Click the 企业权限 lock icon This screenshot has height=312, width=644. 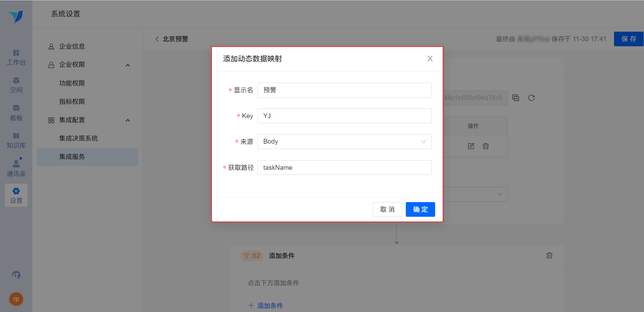coord(51,65)
